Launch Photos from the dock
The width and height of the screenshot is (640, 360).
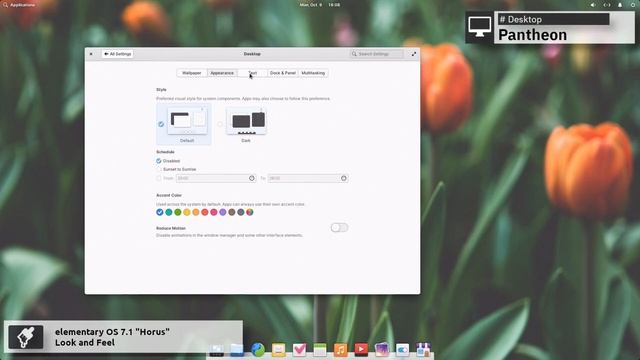[x=382, y=350]
